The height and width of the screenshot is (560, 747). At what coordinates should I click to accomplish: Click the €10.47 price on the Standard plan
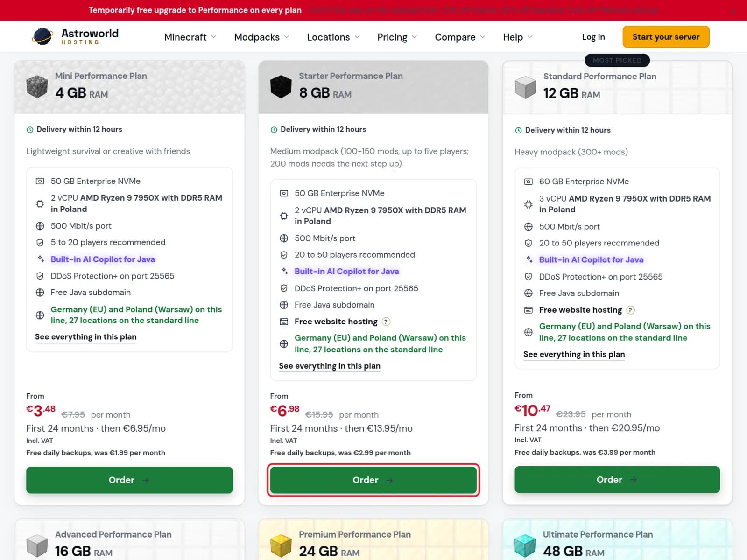click(532, 410)
